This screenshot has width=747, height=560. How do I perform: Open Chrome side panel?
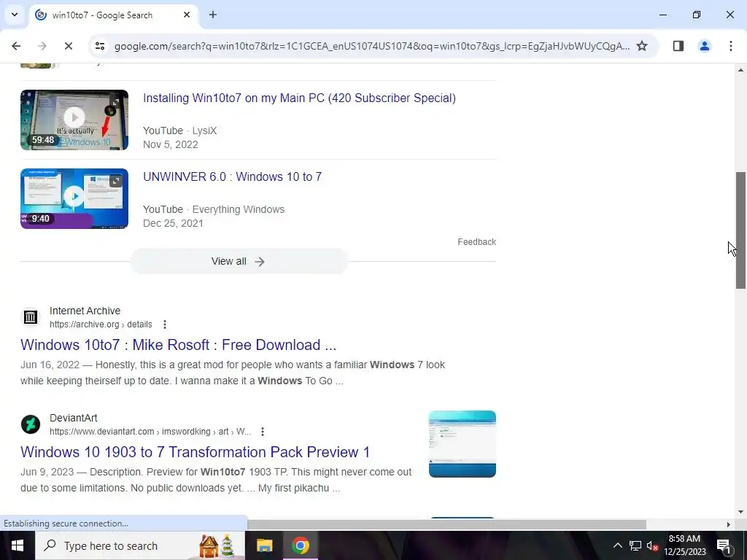(678, 46)
